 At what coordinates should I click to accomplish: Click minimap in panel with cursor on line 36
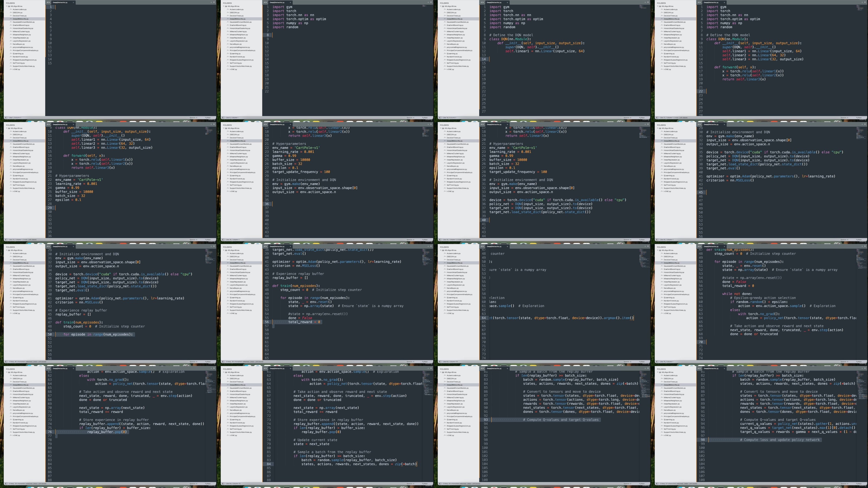(426, 131)
